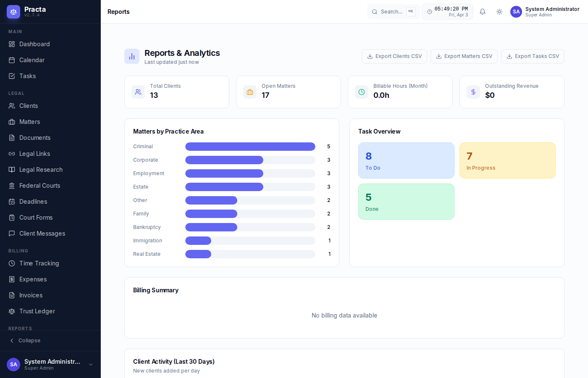The width and height of the screenshot is (588, 378).
Task: Click the "No billing data available" message
Action: point(344,315)
